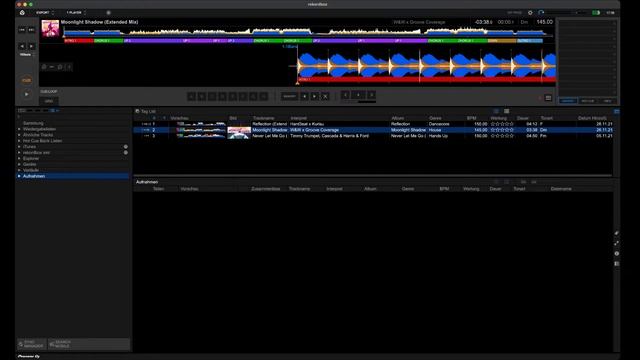Click the Tag List header icon
The height and width of the screenshot is (360, 640).
tap(138, 111)
